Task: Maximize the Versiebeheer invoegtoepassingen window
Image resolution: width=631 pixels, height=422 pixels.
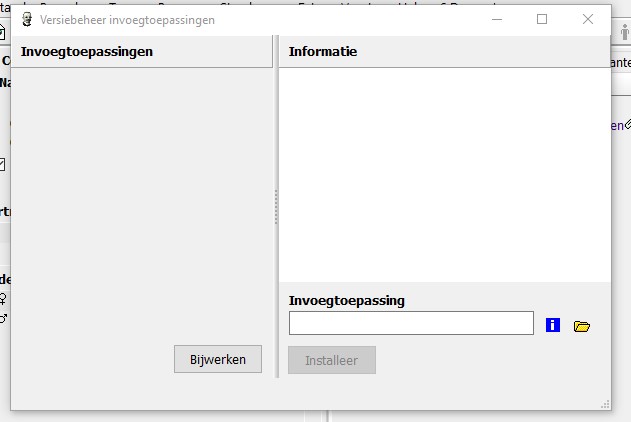Action: (x=542, y=19)
